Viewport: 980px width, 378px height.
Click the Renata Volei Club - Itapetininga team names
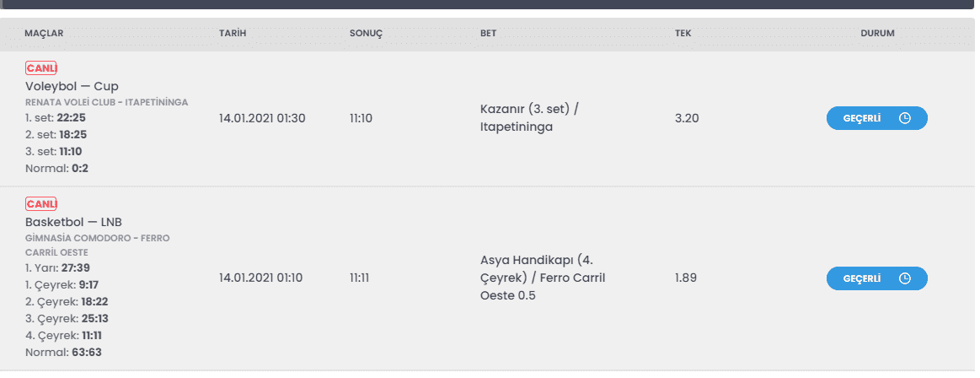(x=106, y=102)
